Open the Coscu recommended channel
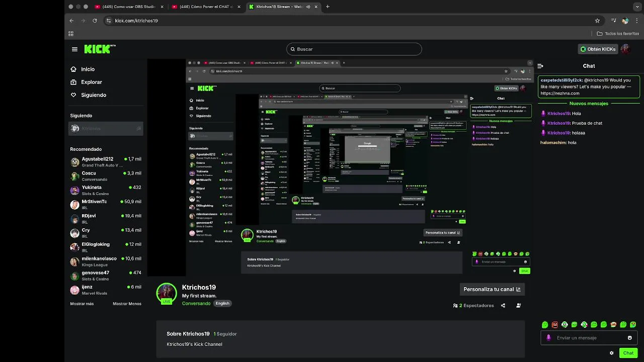Screen dimensions: 644x362 click(x=106, y=176)
